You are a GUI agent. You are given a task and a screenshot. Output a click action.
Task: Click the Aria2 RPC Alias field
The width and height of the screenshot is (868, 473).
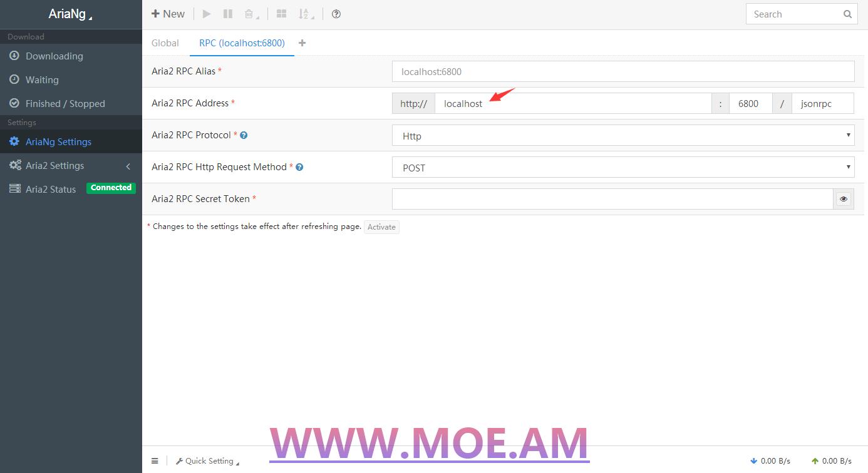click(623, 71)
